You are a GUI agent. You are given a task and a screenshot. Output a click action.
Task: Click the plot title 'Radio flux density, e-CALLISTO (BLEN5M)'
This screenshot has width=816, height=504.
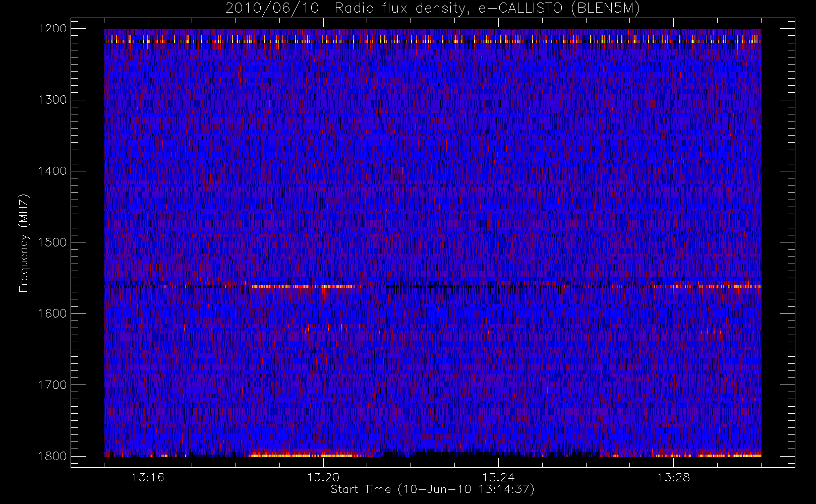(x=487, y=9)
